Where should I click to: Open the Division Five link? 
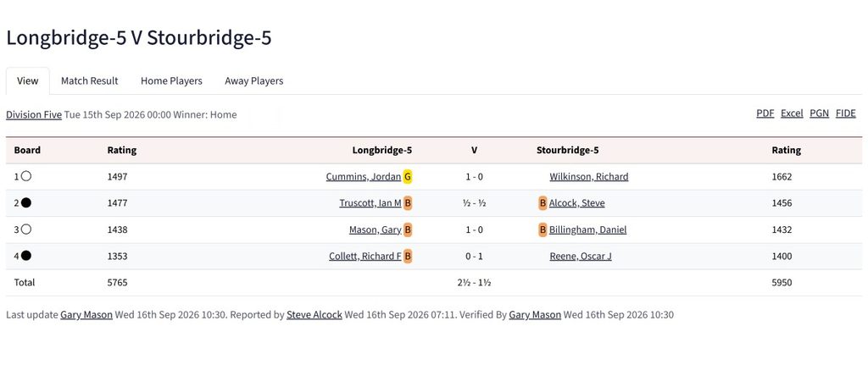pos(34,114)
